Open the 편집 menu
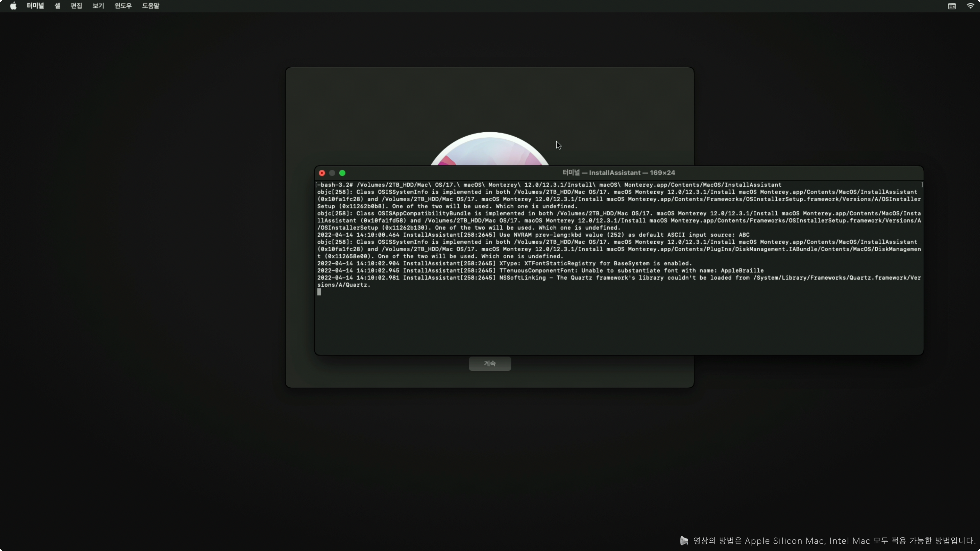The width and height of the screenshot is (980, 551). [76, 6]
